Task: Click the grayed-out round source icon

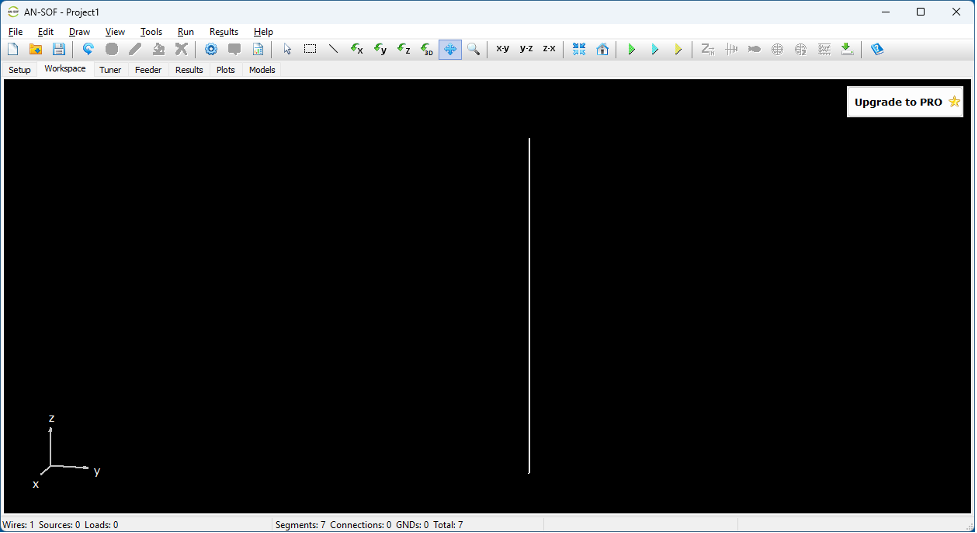Action: click(x=112, y=49)
